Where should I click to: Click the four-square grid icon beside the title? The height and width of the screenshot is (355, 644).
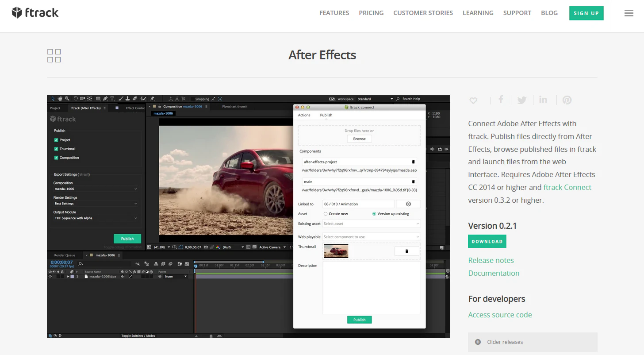point(54,56)
